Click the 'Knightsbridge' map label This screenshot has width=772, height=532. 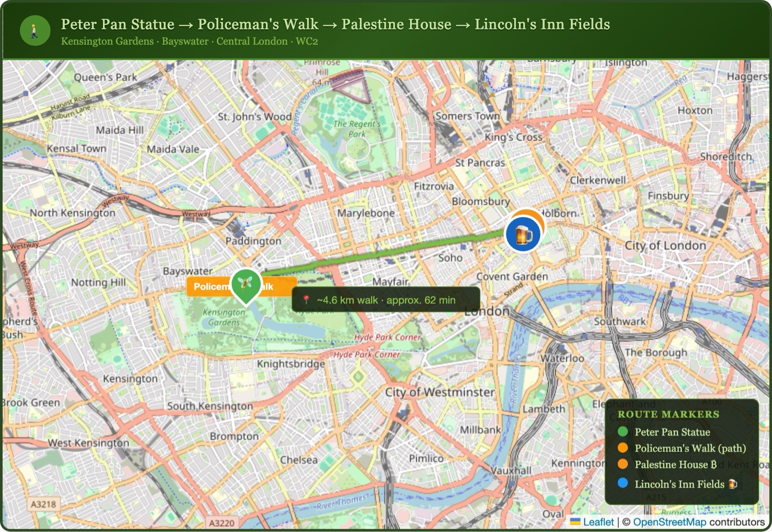coord(291,364)
